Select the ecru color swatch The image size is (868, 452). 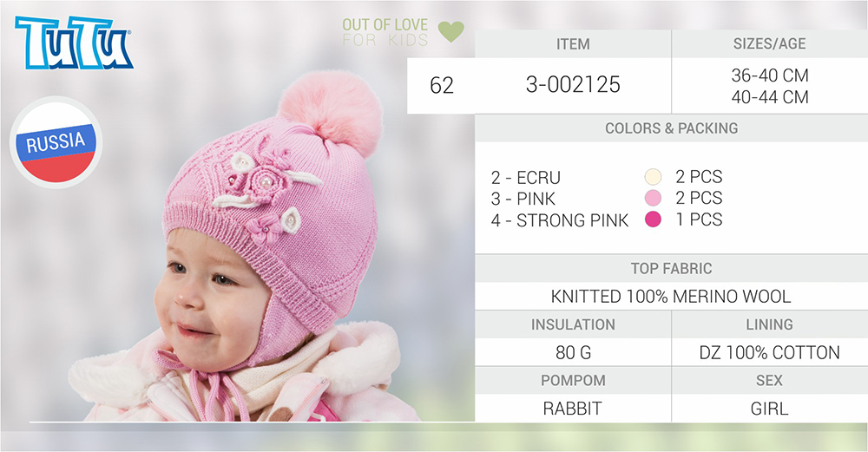(x=654, y=177)
